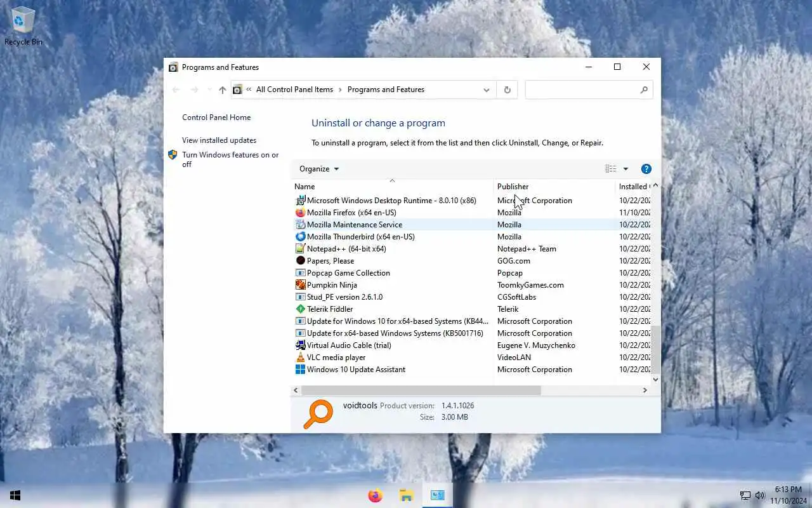Screen dimensions: 812x508
Task: Click the Papers, Please icon
Action: [x=301, y=261]
